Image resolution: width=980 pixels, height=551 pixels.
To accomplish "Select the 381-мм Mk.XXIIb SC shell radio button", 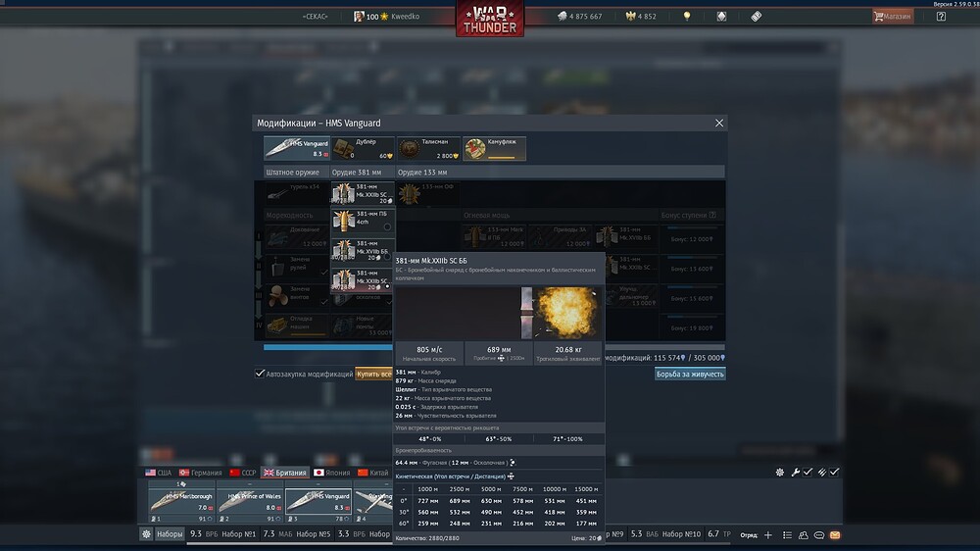I will (387, 286).
